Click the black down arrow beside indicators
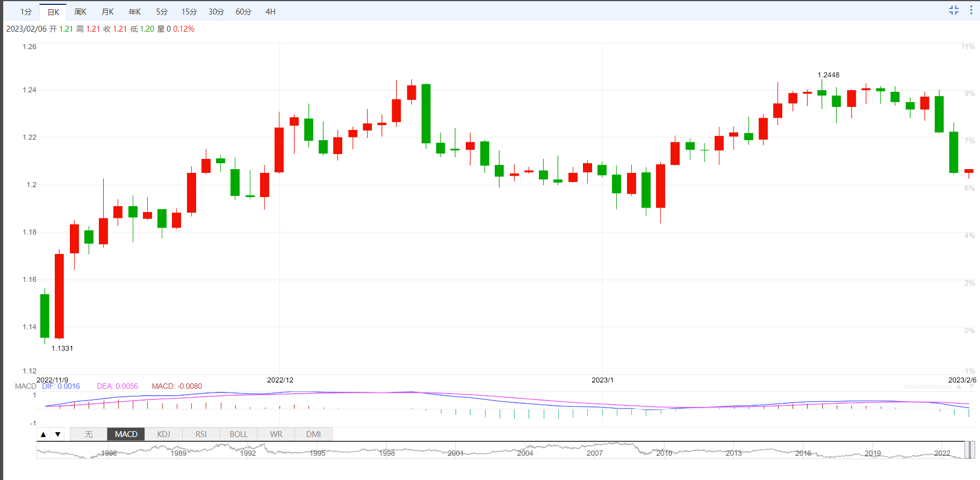 pyautogui.click(x=57, y=434)
